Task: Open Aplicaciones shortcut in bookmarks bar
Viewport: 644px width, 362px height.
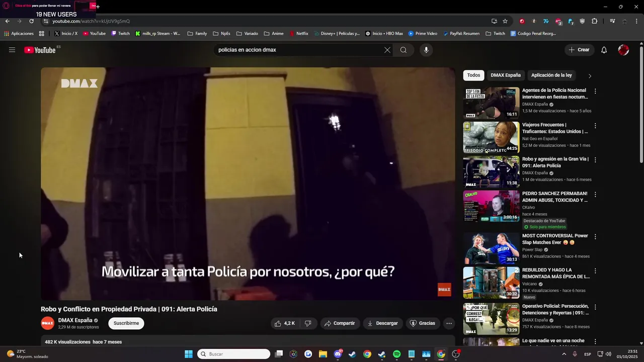Action: (19, 34)
